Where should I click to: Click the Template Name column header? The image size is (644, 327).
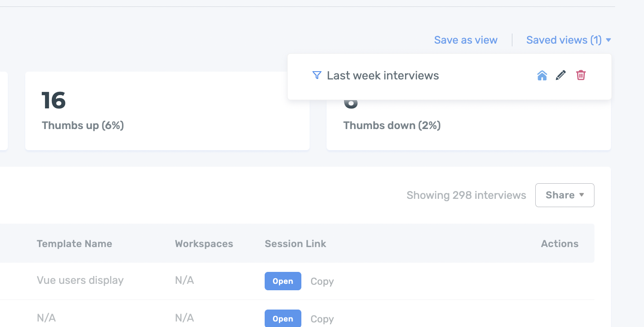[74, 244]
